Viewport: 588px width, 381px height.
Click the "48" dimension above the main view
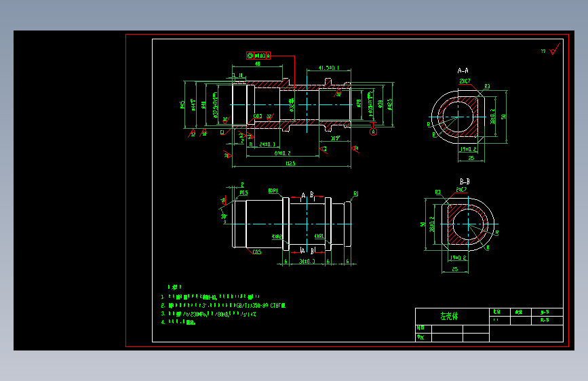[x=257, y=64]
